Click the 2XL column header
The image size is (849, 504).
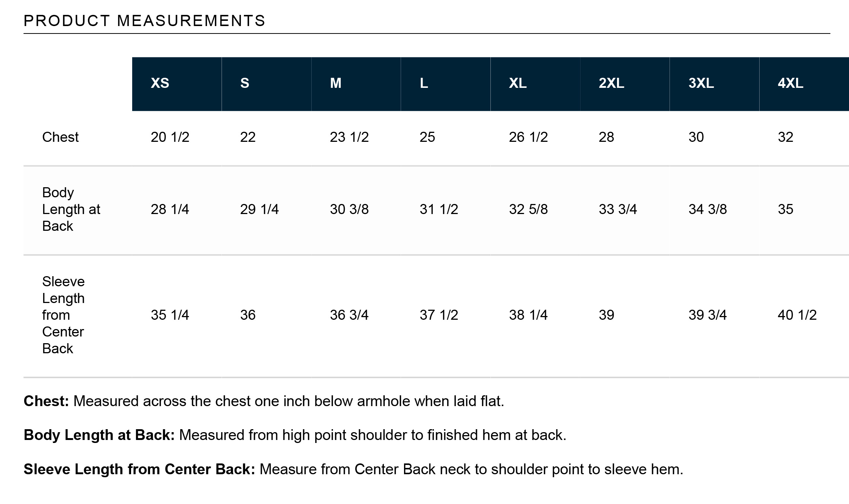pyautogui.click(x=611, y=83)
